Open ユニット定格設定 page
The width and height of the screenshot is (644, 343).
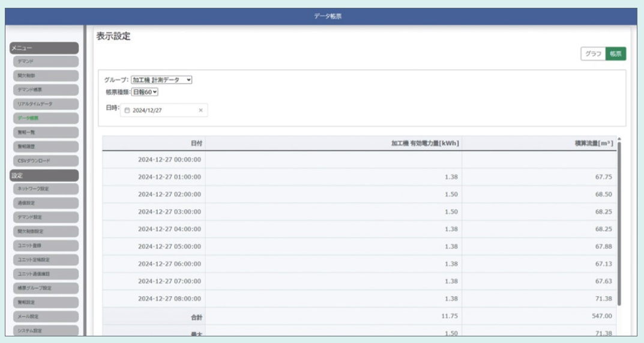[46, 260]
